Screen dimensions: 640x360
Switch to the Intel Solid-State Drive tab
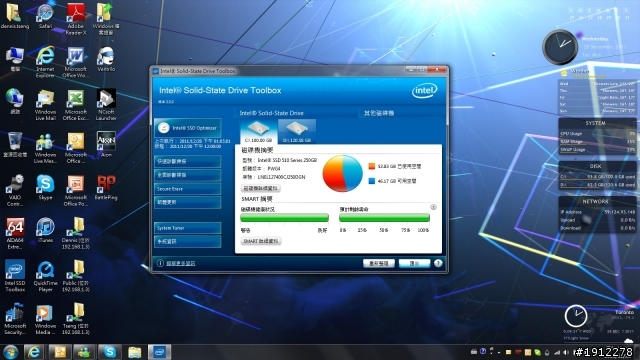coord(271,113)
